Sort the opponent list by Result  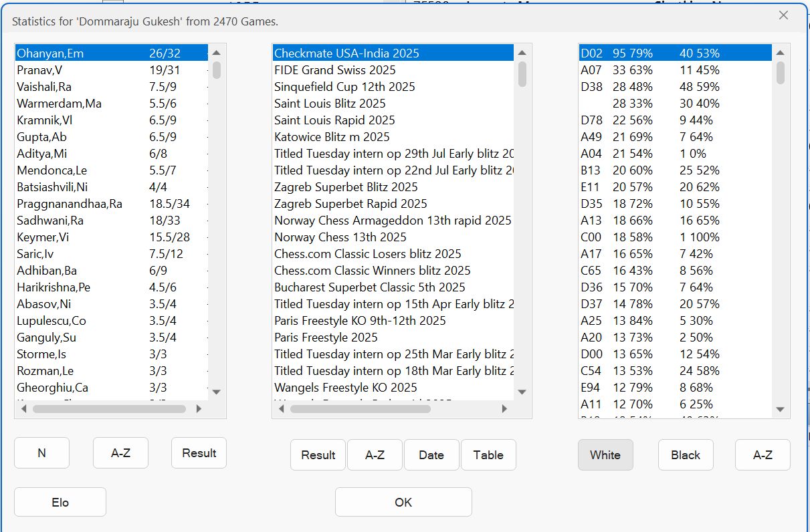(199, 453)
